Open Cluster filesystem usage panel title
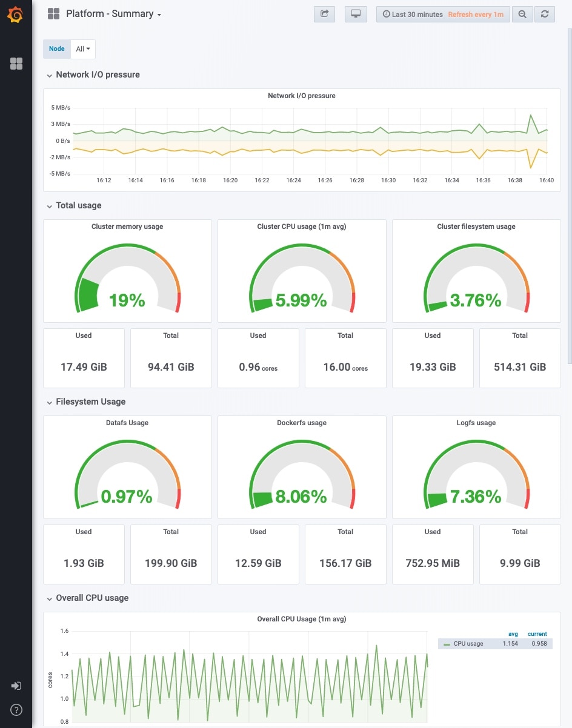 [476, 227]
